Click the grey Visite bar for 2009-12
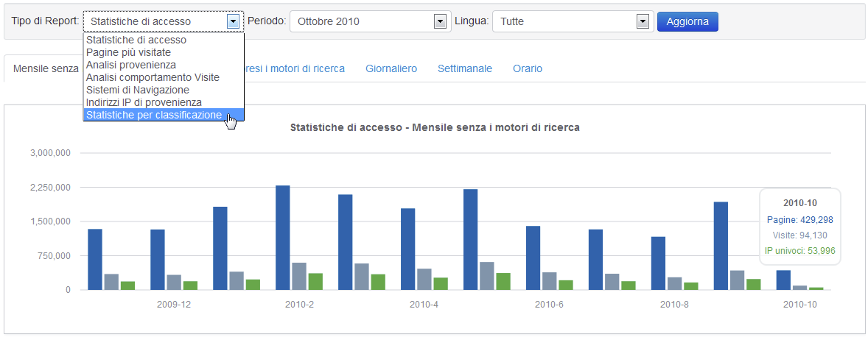 [175, 283]
